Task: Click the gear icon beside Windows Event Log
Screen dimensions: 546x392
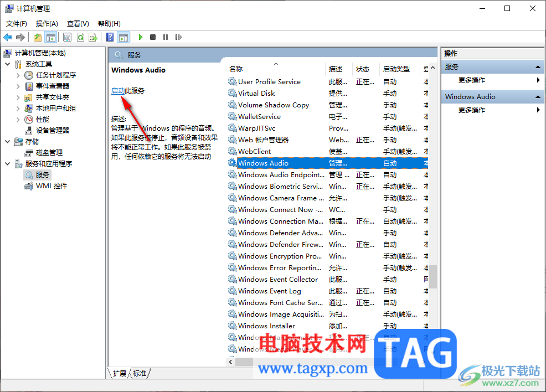Action: click(x=232, y=291)
